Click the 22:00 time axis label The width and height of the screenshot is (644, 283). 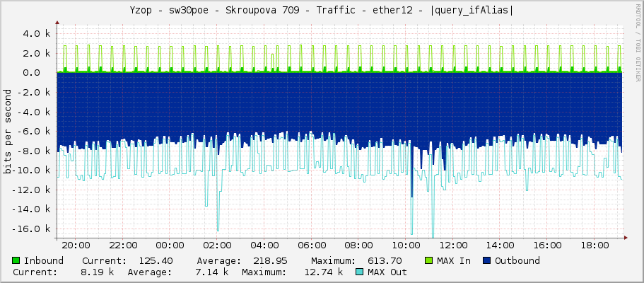[x=123, y=246]
